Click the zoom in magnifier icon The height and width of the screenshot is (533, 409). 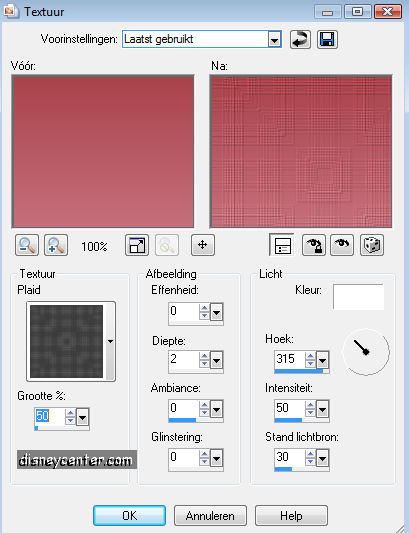coord(56,245)
